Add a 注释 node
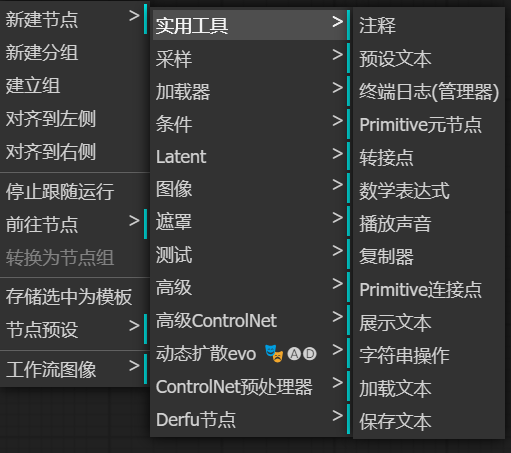 [429, 25]
